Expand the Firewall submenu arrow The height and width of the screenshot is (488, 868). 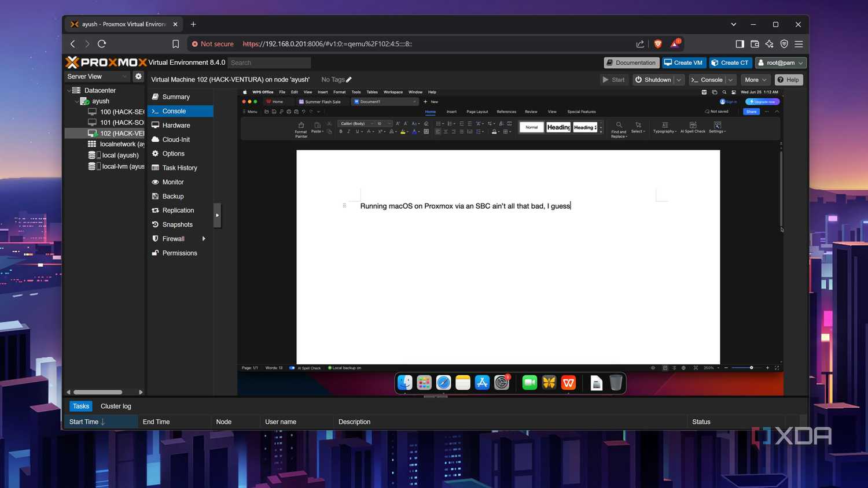click(x=204, y=239)
